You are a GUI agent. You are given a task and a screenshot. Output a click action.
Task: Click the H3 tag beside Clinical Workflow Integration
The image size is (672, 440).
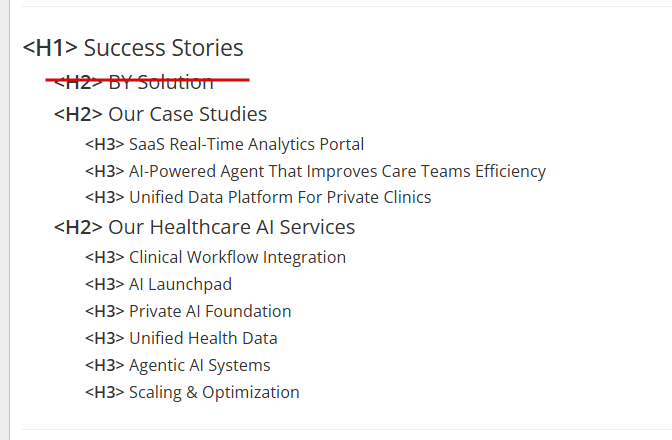104,257
